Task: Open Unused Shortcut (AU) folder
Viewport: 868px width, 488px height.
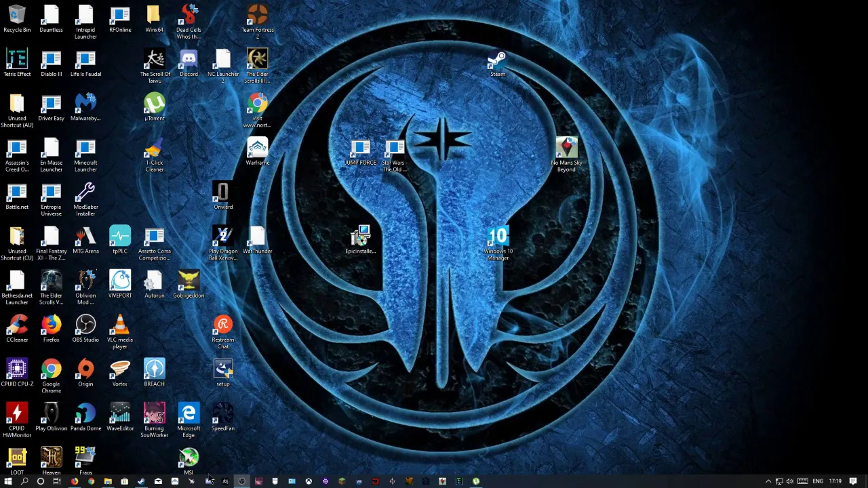Action: pyautogui.click(x=17, y=110)
